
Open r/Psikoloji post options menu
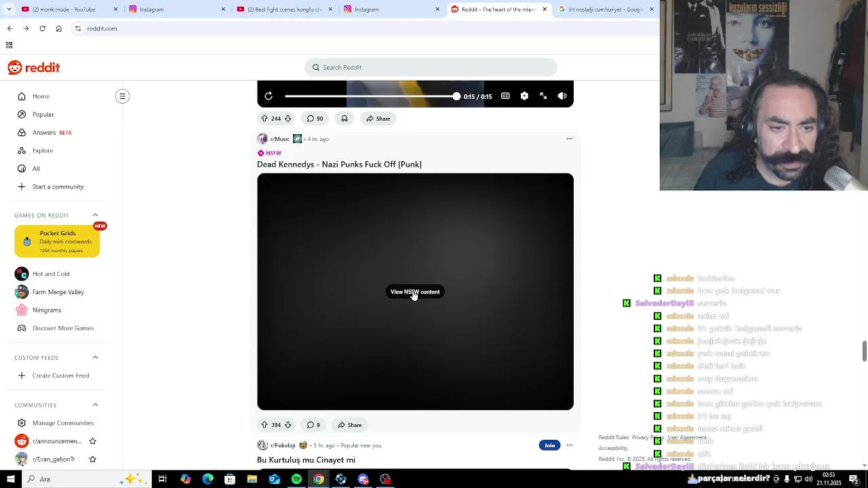(570, 445)
